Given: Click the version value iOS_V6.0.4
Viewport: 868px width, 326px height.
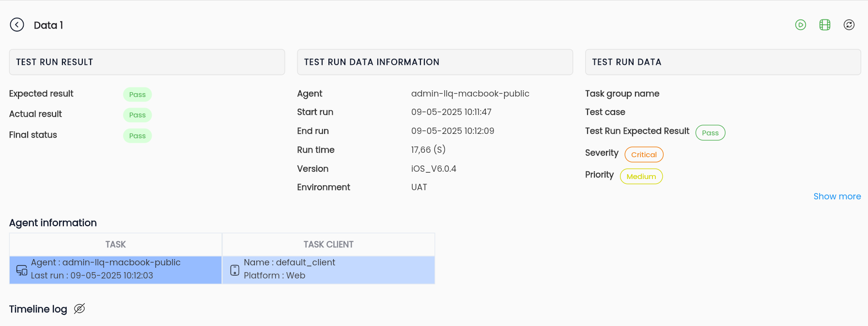Looking at the screenshot, I should point(434,169).
